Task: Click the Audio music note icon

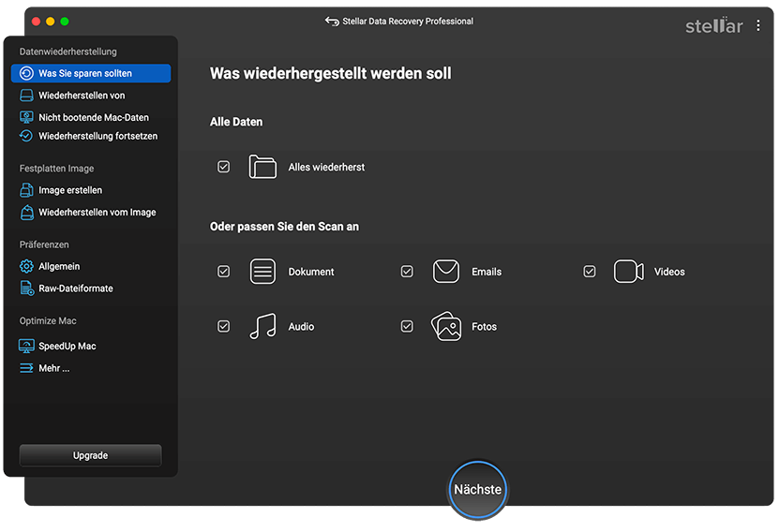Action: (262, 326)
